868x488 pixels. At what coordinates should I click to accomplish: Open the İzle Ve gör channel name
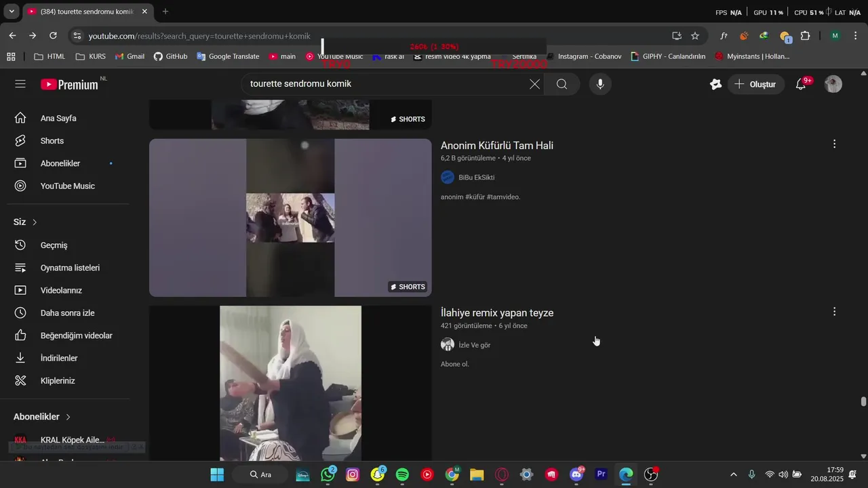point(475,345)
